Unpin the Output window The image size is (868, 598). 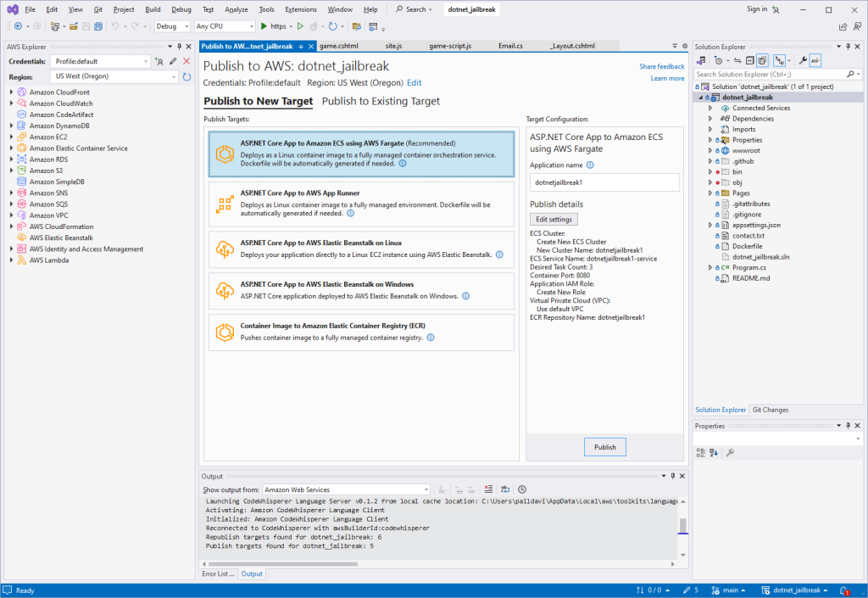[x=672, y=476]
